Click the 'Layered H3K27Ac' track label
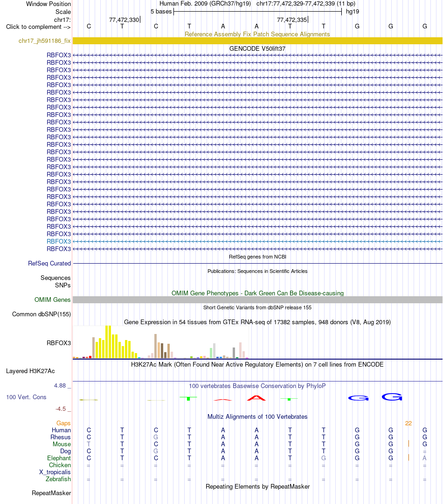The width and height of the screenshot is (443, 504). tap(30, 371)
